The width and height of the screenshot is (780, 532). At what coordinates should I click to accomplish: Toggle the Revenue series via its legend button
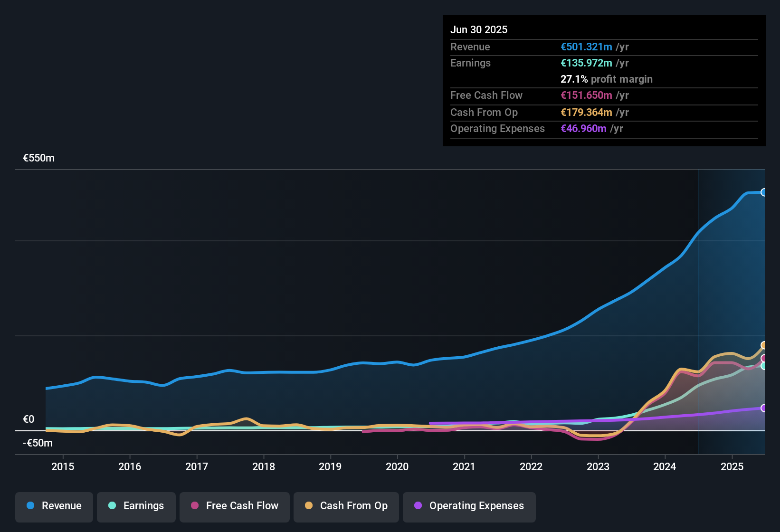(x=54, y=506)
